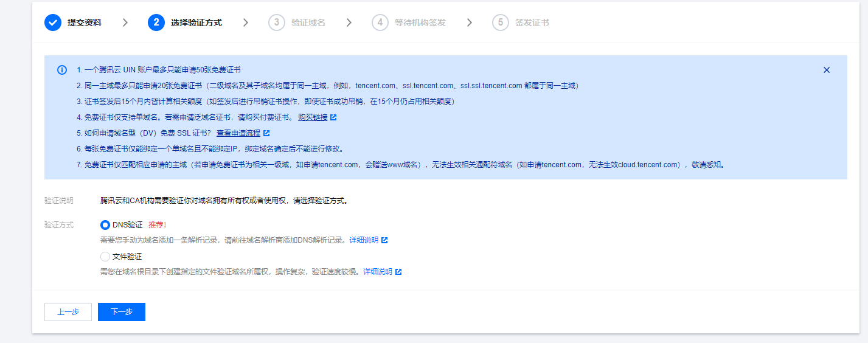Click the step 5 number circle
The height and width of the screenshot is (343, 868).
(501, 23)
